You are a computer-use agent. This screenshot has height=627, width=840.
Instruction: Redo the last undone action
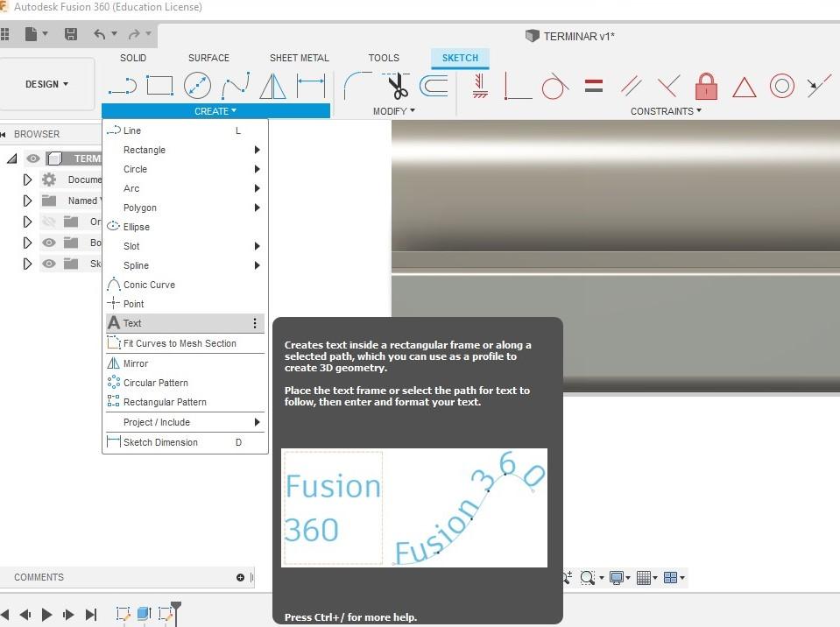(x=134, y=35)
